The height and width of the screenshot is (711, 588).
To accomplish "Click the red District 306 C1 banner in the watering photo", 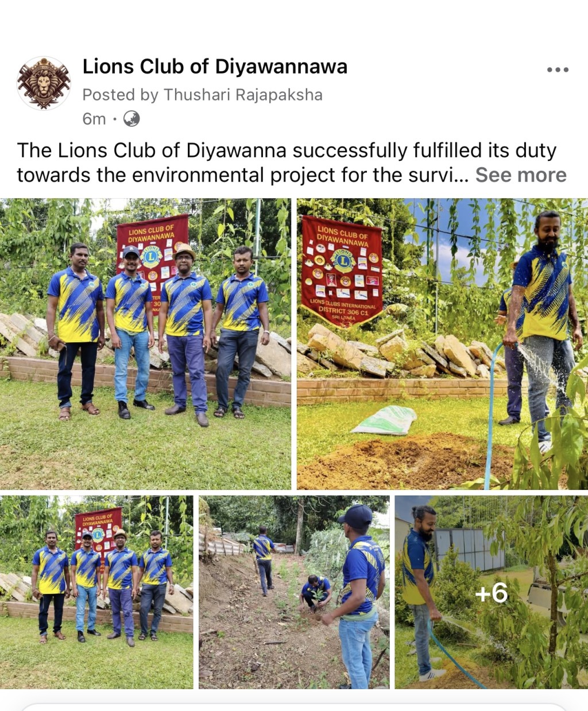I will (342, 270).
